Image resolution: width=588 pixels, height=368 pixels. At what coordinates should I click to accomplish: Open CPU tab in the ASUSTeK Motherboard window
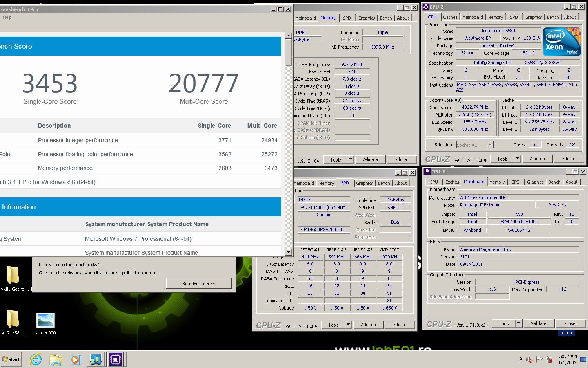(x=434, y=182)
